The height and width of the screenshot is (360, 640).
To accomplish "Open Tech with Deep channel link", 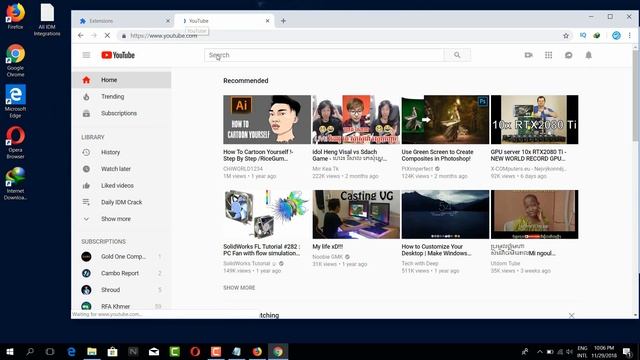I will (x=420, y=264).
